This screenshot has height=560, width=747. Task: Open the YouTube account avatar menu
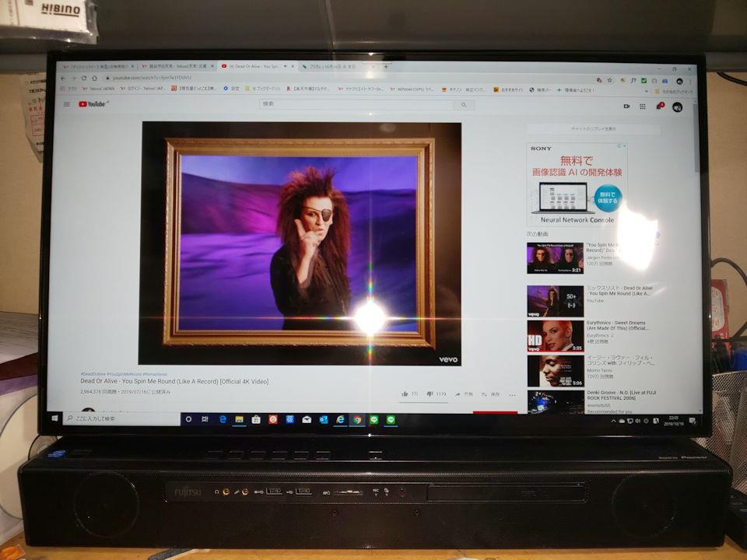pyautogui.click(x=677, y=107)
